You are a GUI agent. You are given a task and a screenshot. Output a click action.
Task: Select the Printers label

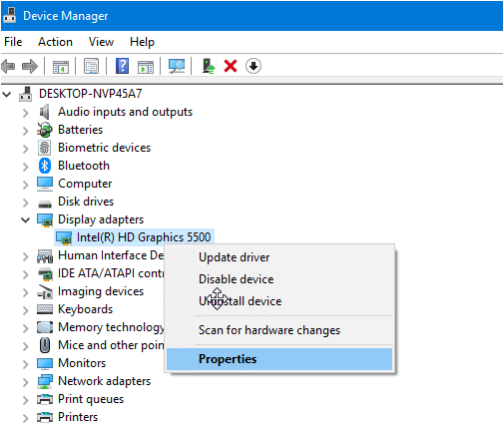[78, 417]
